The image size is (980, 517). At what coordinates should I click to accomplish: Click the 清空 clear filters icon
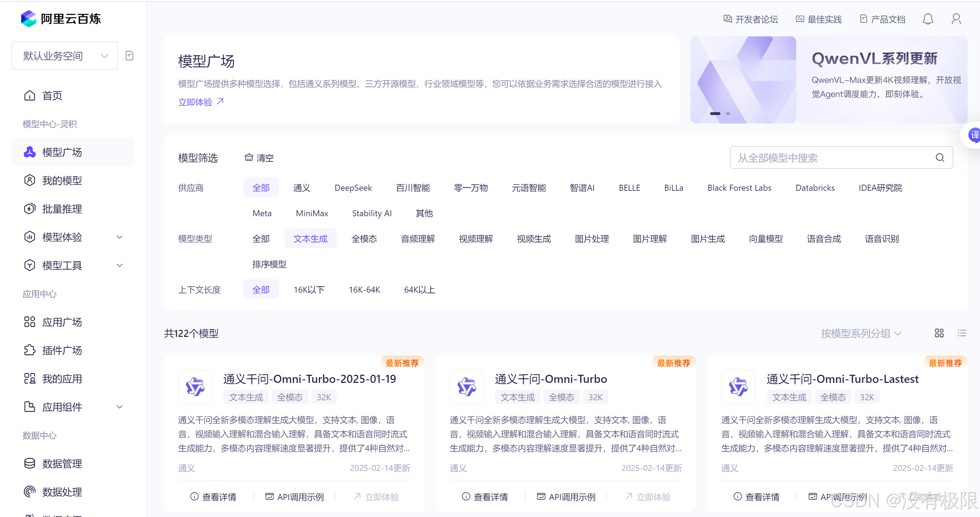tap(249, 157)
